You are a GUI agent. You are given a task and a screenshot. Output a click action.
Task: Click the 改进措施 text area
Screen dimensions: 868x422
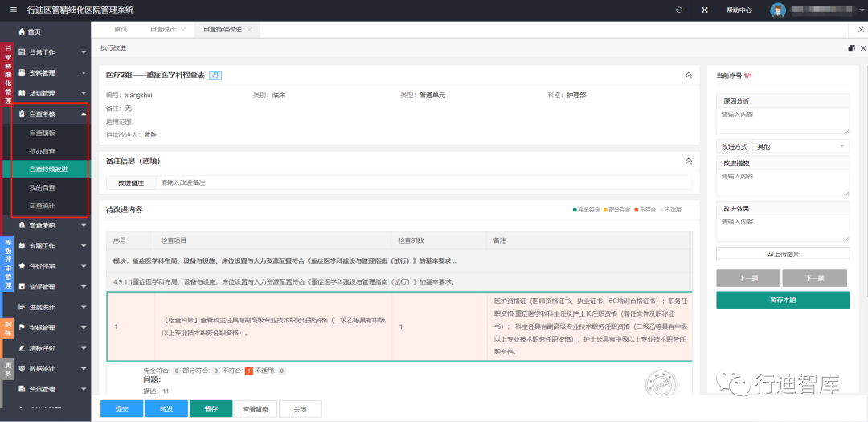(x=783, y=182)
